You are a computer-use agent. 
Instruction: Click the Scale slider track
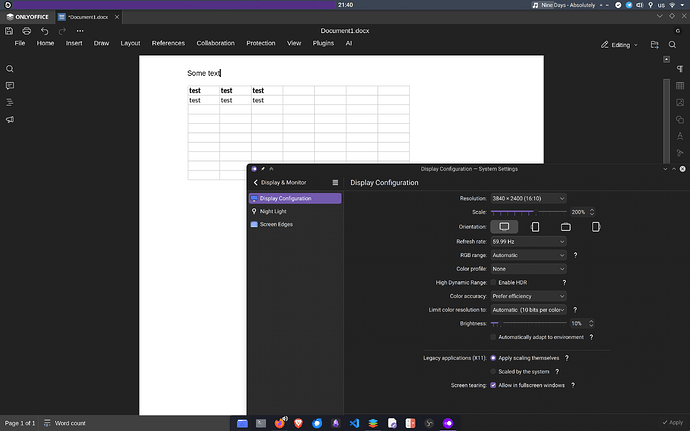(529, 212)
